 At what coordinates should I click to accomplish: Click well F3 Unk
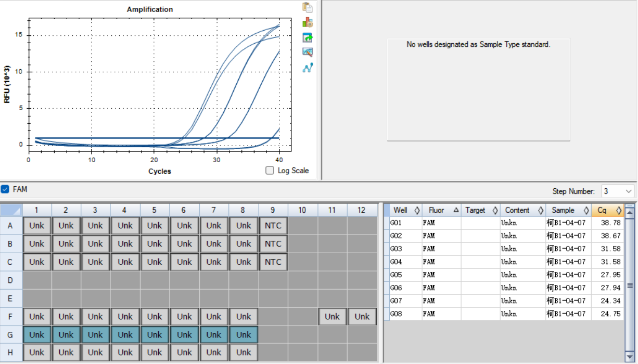click(x=96, y=316)
